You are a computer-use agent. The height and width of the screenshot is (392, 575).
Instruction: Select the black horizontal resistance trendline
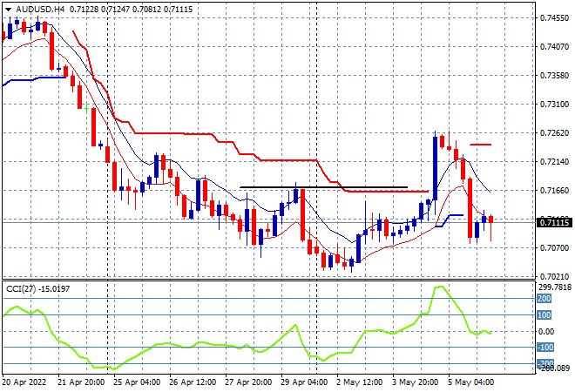click(323, 187)
